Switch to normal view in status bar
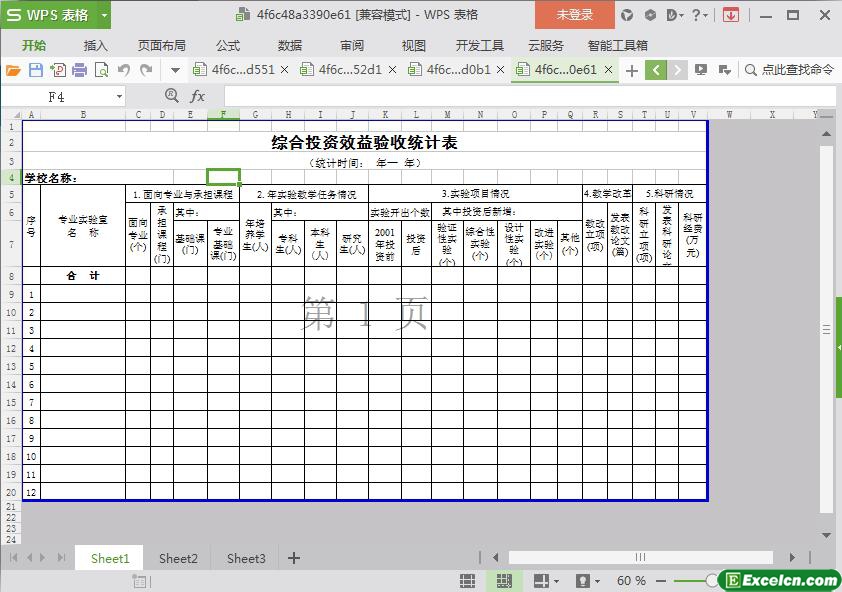This screenshot has height=592, width=842. coord(467,581)
